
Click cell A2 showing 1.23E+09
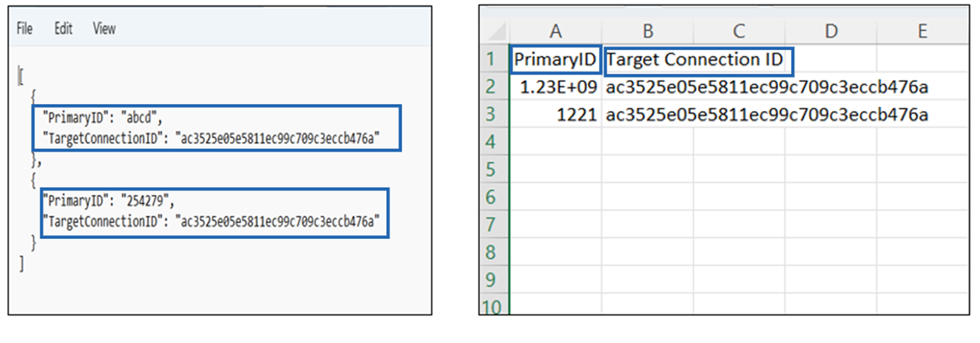click(x=556, y=87)
